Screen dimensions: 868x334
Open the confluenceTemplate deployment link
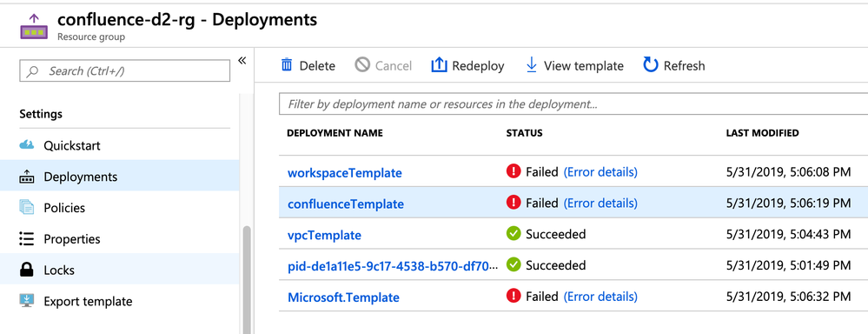tap(346, 204)
